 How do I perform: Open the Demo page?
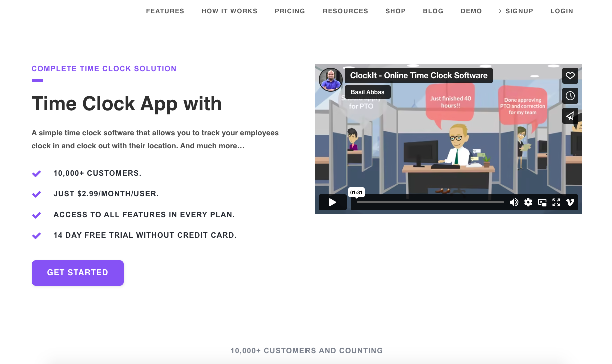[x=471, y=11]
